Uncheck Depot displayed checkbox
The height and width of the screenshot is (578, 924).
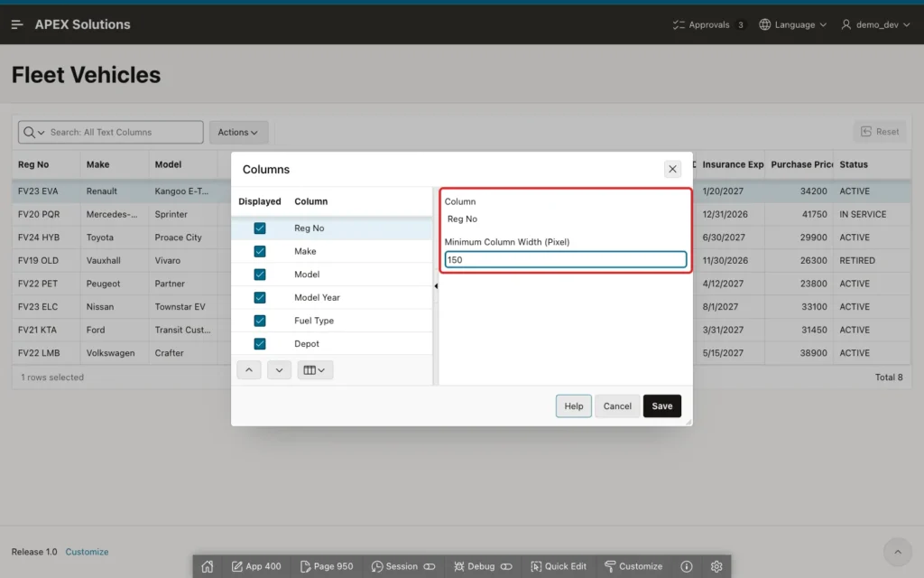click(259, 343)
